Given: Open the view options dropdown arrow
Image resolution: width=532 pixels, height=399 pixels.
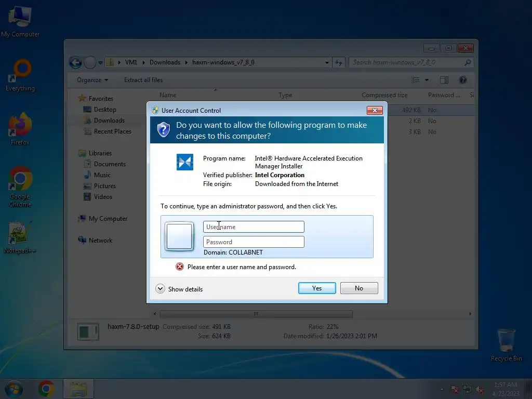Looking at the screenshot, I should [427, 80].
